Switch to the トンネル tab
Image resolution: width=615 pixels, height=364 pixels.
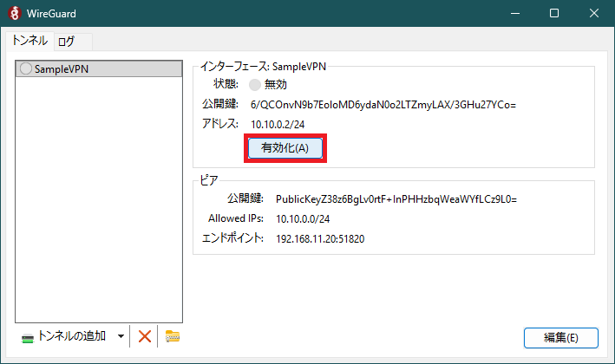(29, 41)
